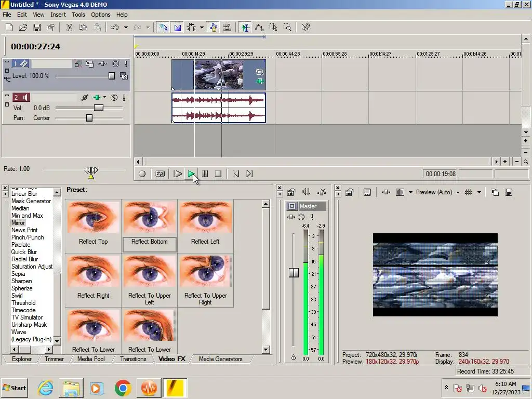Open Event FX on the video clip
Image resolution: width=532 pixels, height=399 pixels.
pos(260,81)
